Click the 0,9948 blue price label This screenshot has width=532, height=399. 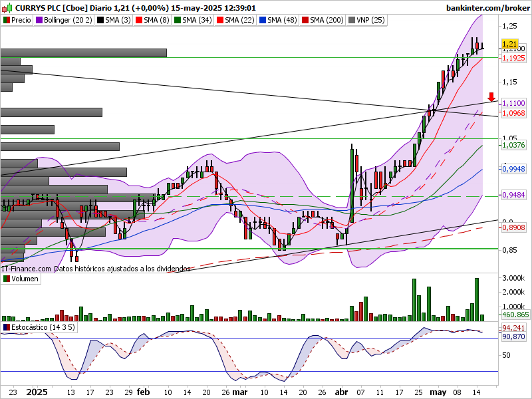click(x=513, y=169)
